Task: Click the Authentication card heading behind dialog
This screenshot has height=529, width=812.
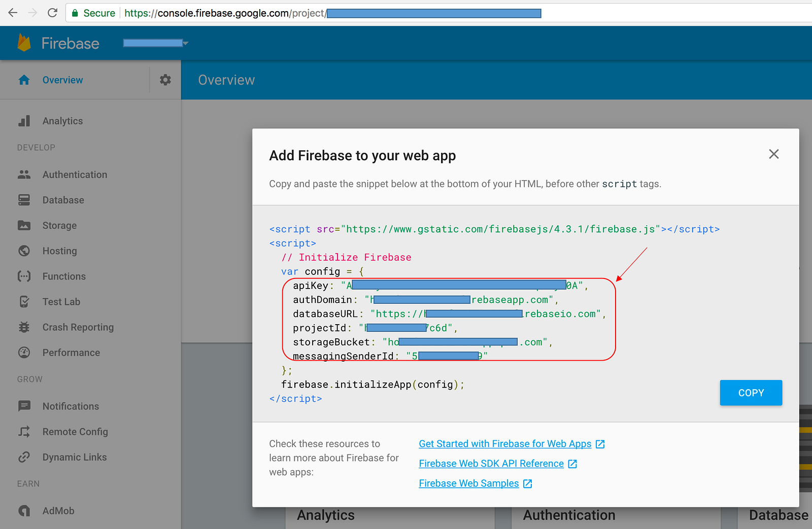Action: pos(569,515)
